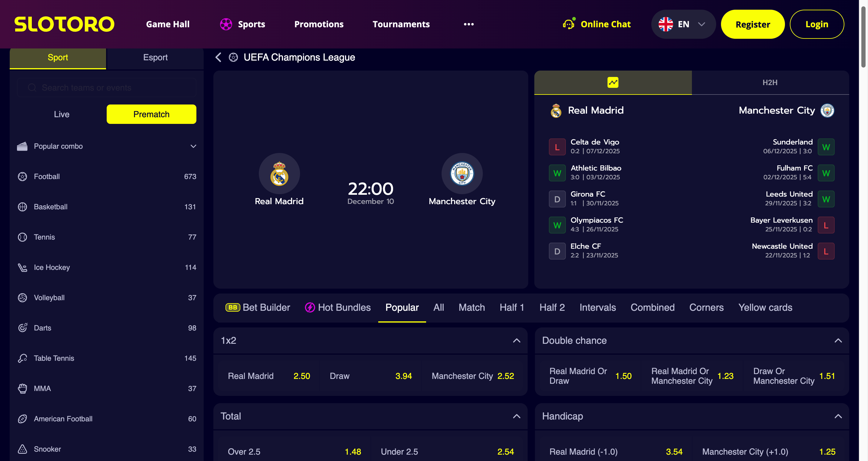The width and height of the screenshot is (868, 461).
Task: Select Draw 3.94 odds
Action: coord(371,376)
